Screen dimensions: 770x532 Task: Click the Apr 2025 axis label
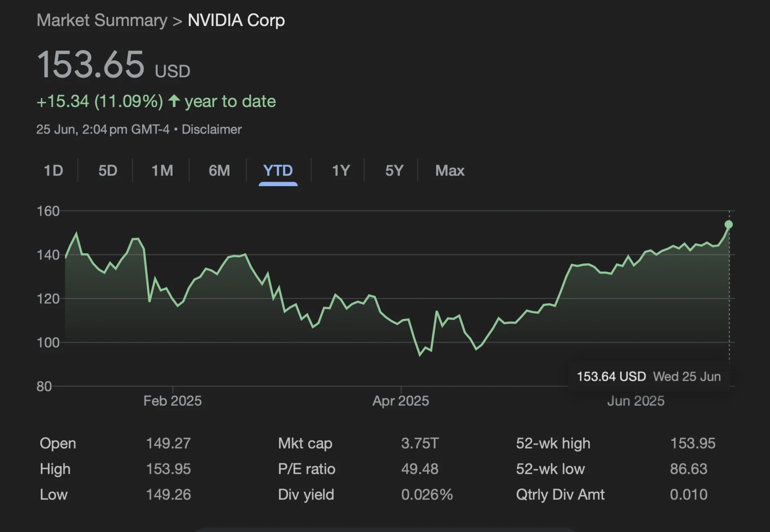pyautogui.click(x=401, y=401)
